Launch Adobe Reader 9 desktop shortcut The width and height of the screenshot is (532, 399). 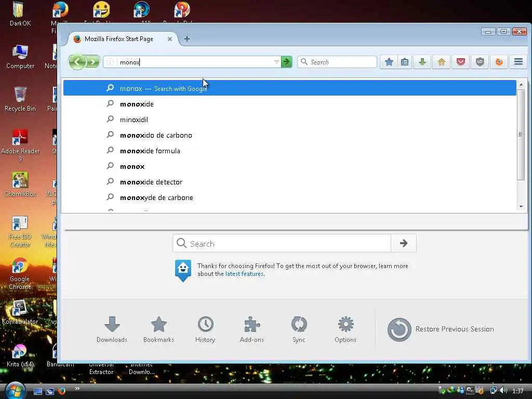20,145
